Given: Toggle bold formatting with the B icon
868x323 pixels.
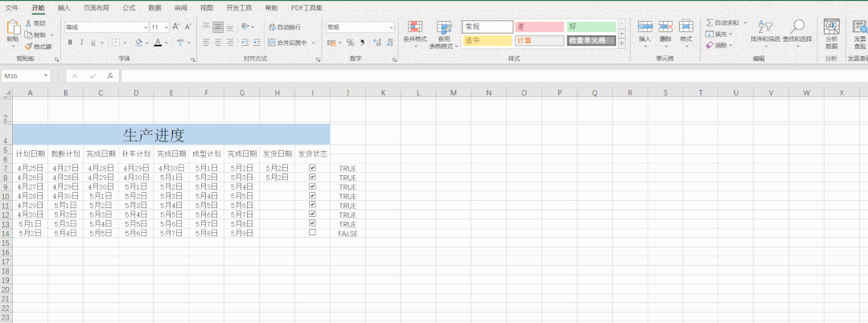Looking at the screenshot, I should pos(70,43).
